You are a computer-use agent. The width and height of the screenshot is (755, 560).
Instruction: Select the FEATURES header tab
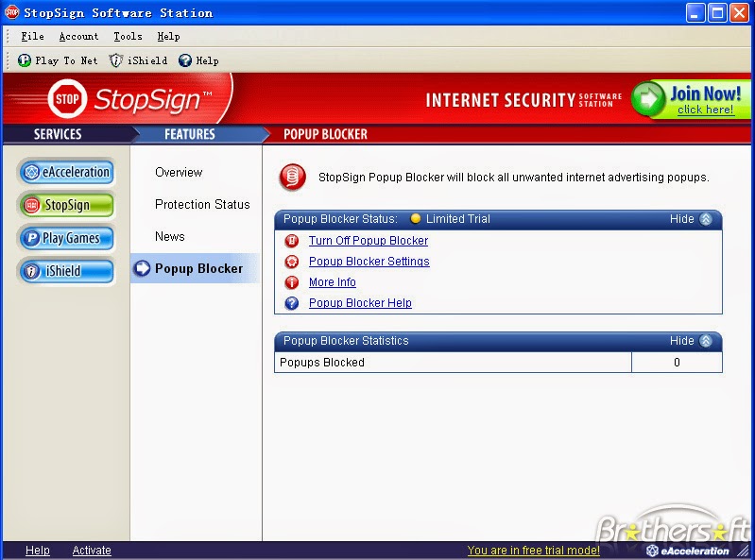(190, 134)
